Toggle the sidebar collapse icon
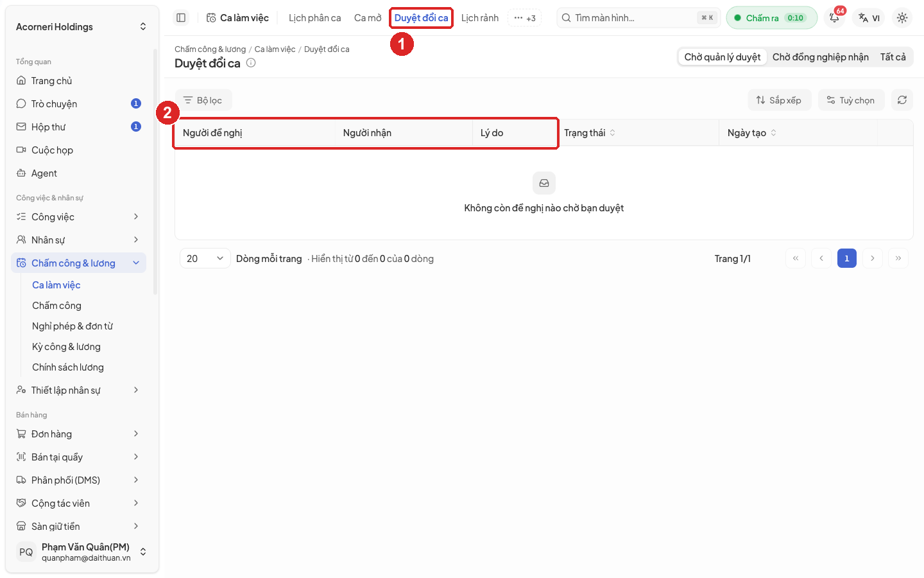This screenshot has width=924, height=578. click(x=181, y=18)
